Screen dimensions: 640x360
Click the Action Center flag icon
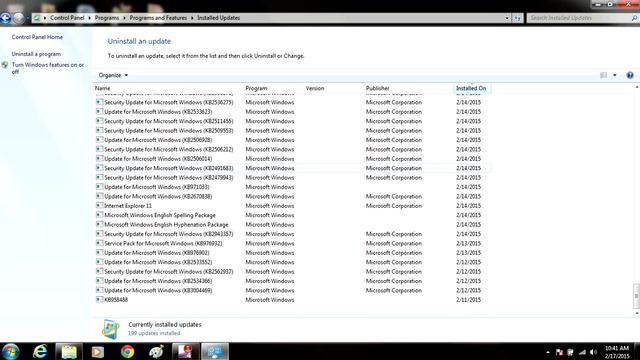[559, 352]
